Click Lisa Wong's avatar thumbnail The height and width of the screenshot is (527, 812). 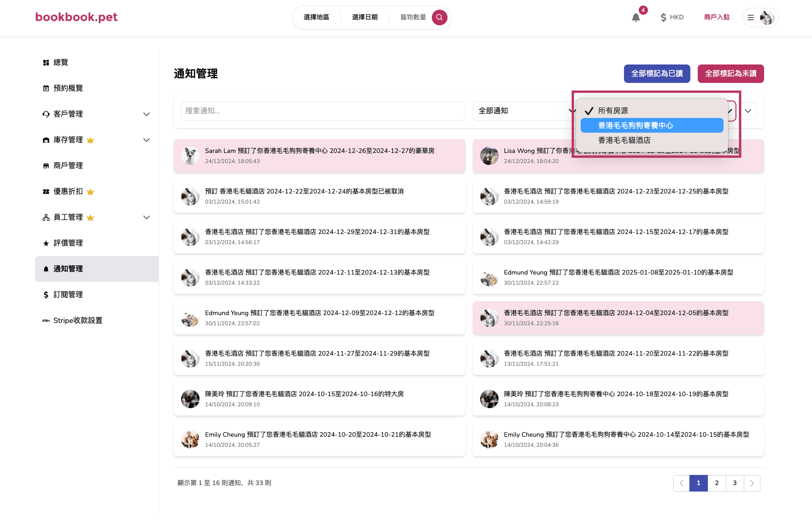pos(489,156)
